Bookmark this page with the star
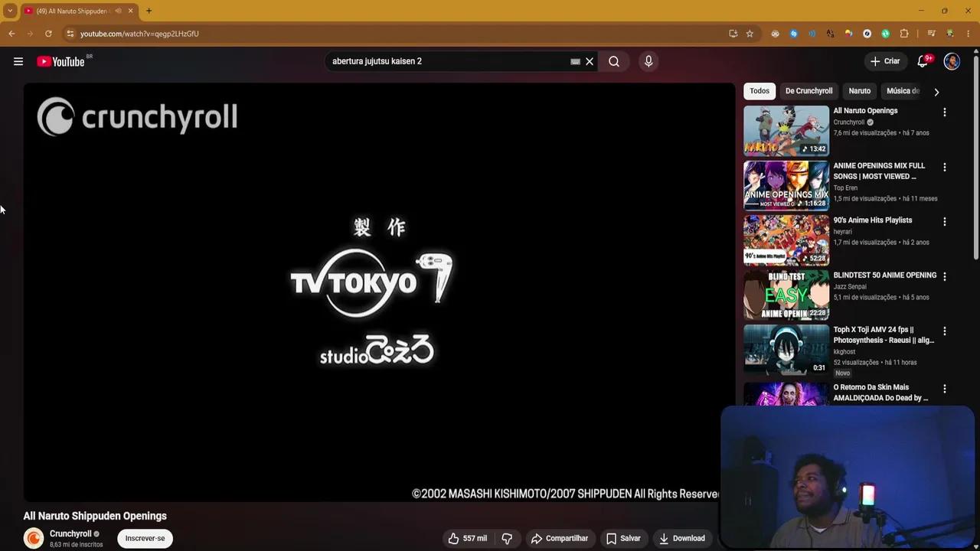 click(x=750, y=34)
